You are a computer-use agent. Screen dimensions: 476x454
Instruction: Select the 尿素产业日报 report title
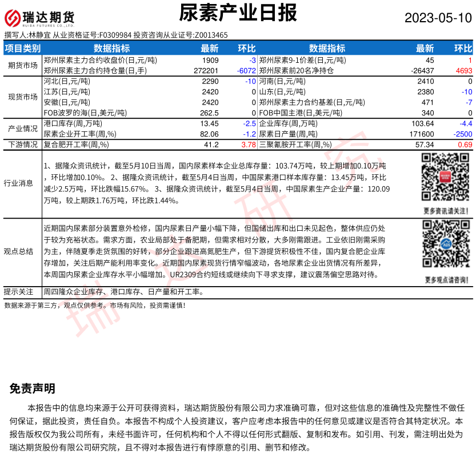238,13
